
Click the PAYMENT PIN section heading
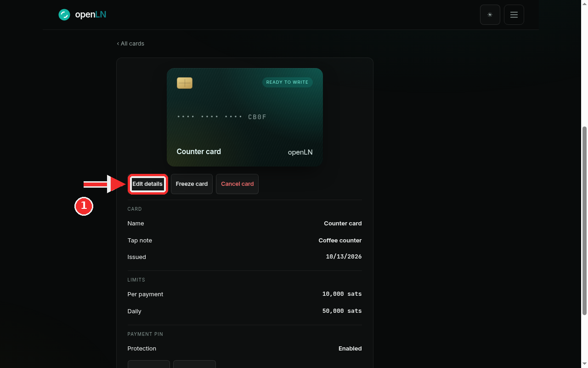coord(145,334)
